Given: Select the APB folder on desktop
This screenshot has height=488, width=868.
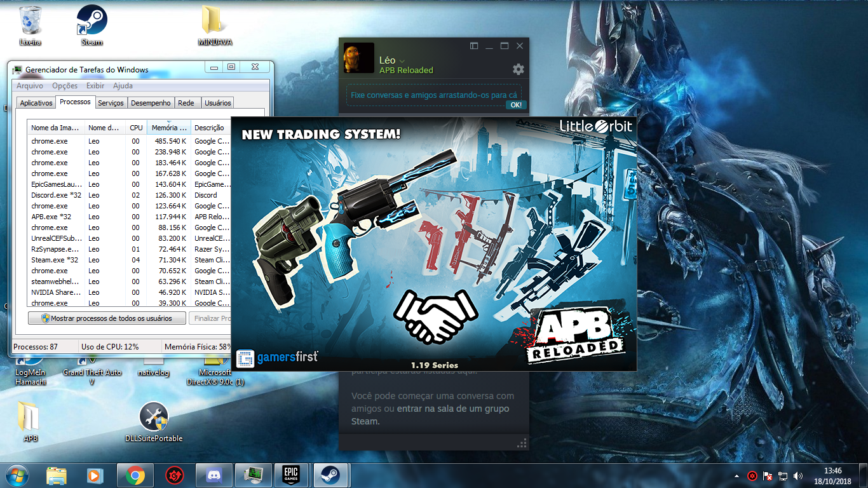Looking at the screenshot, I should click(x=30, y=421).
